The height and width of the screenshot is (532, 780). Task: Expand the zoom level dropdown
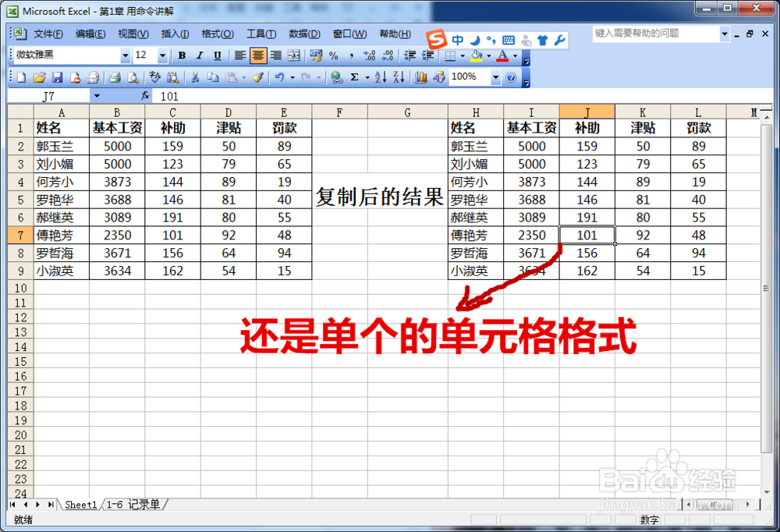496,76
